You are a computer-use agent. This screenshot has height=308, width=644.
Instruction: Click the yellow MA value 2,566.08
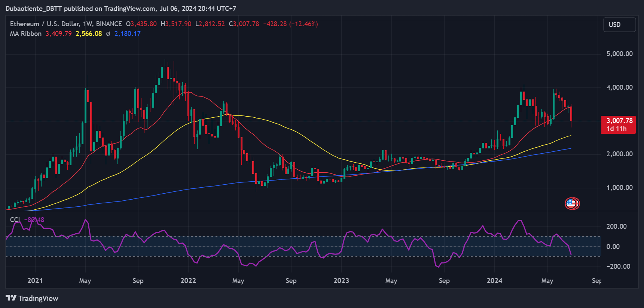pos(89,34)
